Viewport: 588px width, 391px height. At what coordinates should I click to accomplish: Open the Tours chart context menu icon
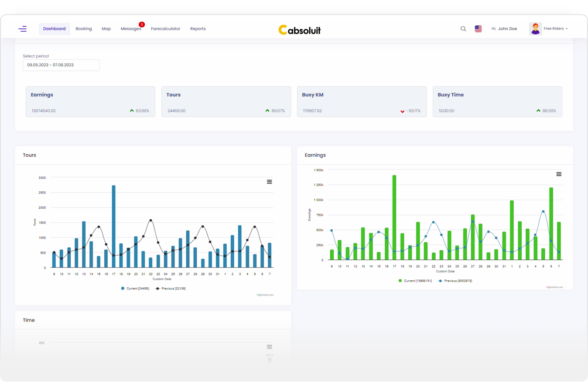tap(270, 182)
